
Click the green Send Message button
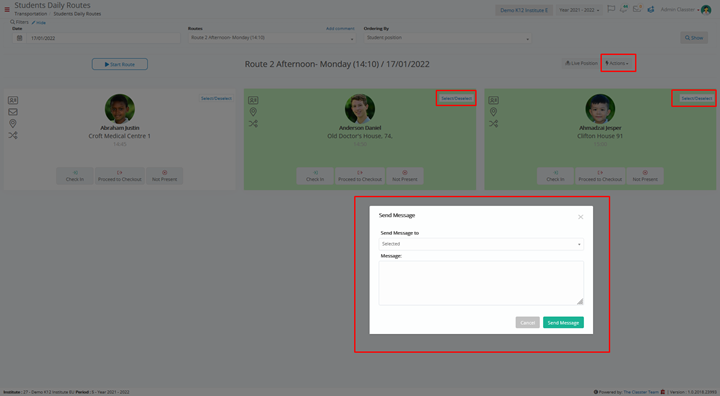point(563,322)
